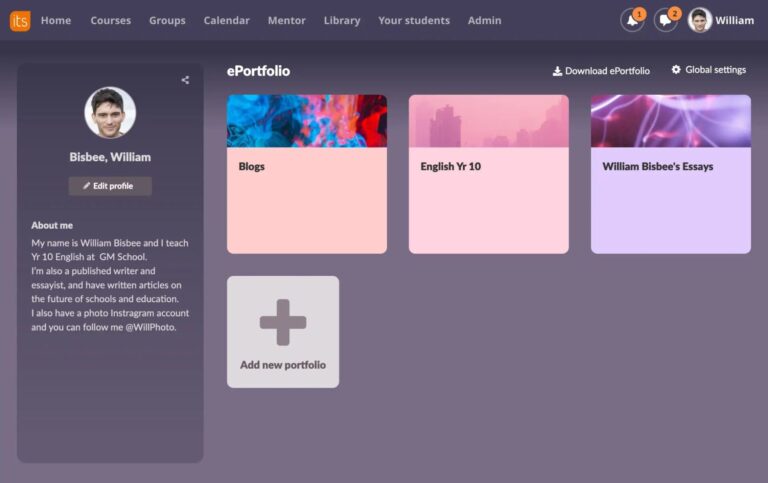The height and width of the screenshot is (483, 768).
Task: Click the itslearning logo icon
Action: click(x=20, y=20)
